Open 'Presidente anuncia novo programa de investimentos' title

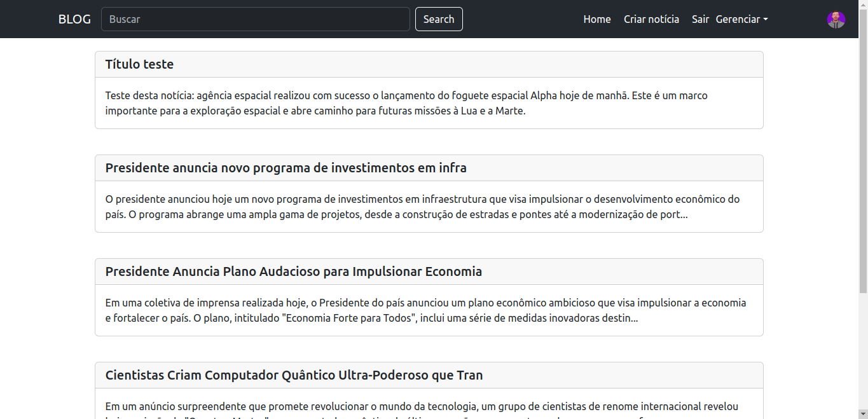[x=286, y=168]
